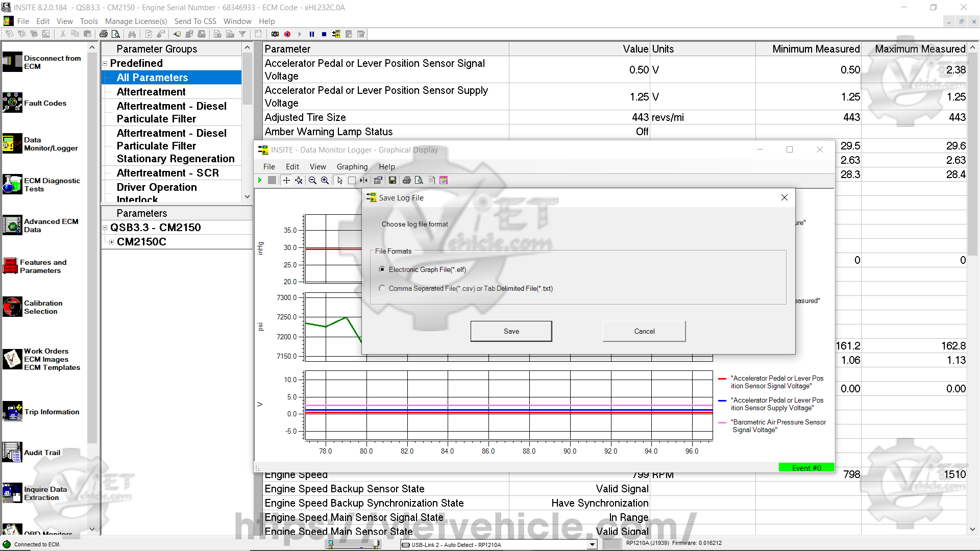
Task: Collapse the Predefined parameter group tree
Action: 105,64
